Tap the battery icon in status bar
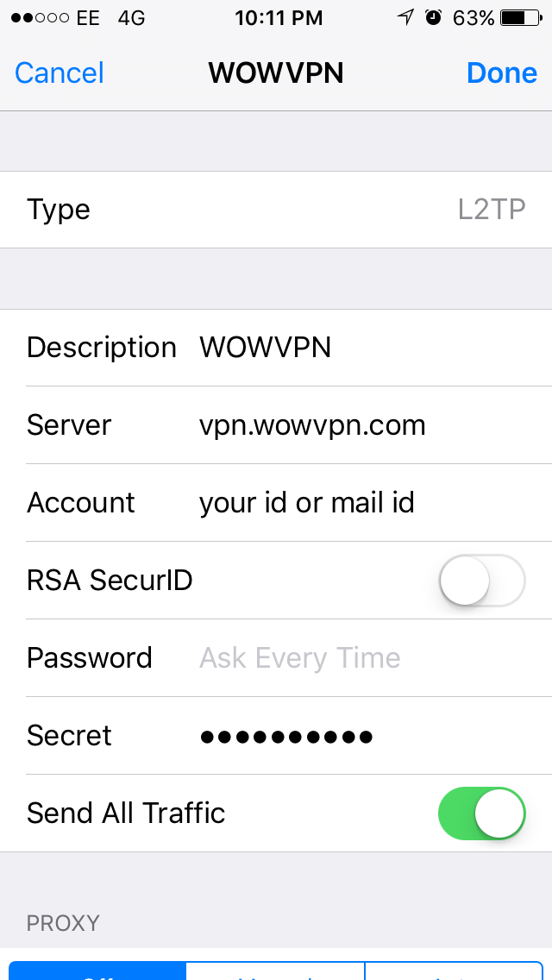This screenshot has height=980, width=552. pos(521,18)
